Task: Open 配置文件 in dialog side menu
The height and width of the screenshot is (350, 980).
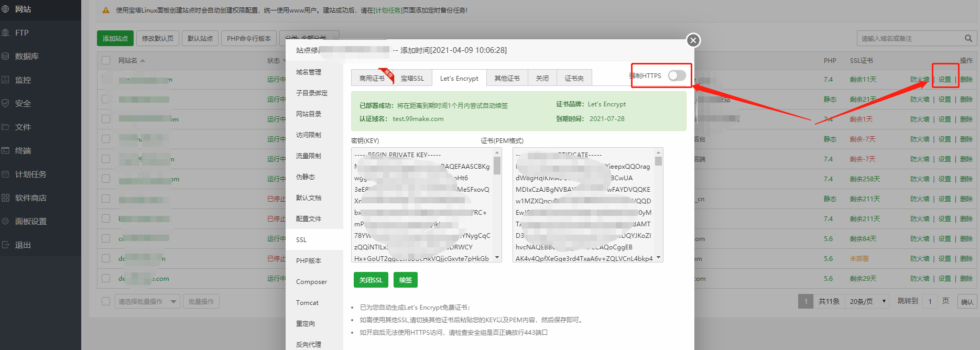Action: point(314,218)
